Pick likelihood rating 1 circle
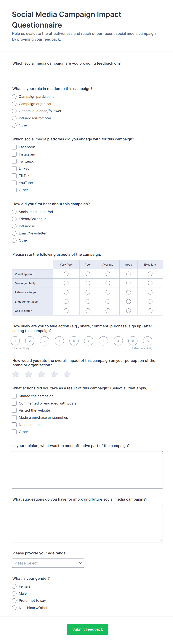Image resolution: width=173 pixels, height=644 pixels. pyautogui.click(x=15, y=340)
